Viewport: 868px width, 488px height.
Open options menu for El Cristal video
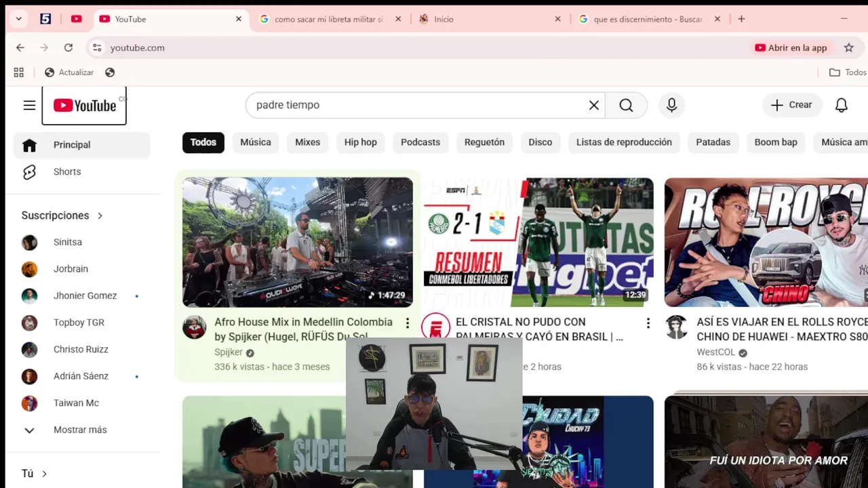point(648,323)
